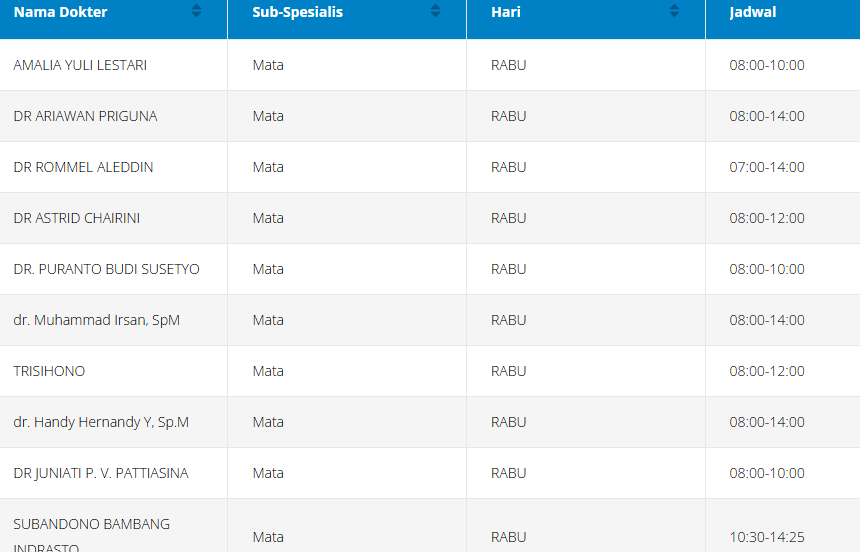Click DR ASTRID CHAIRINI name cell
The image size is (860, 552).
77,218
